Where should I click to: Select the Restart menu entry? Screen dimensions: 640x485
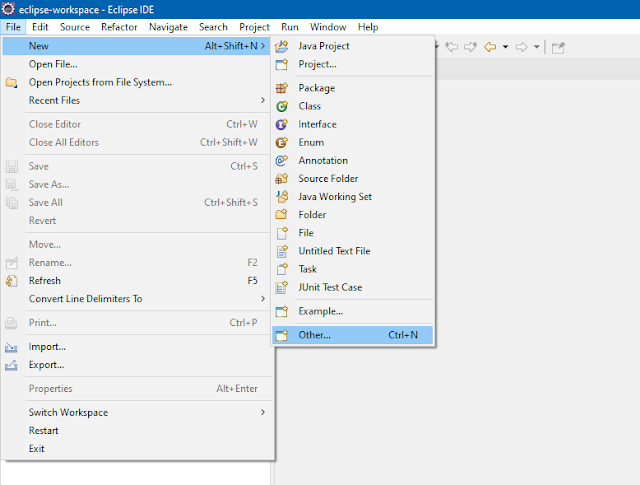tap(137, 431)
